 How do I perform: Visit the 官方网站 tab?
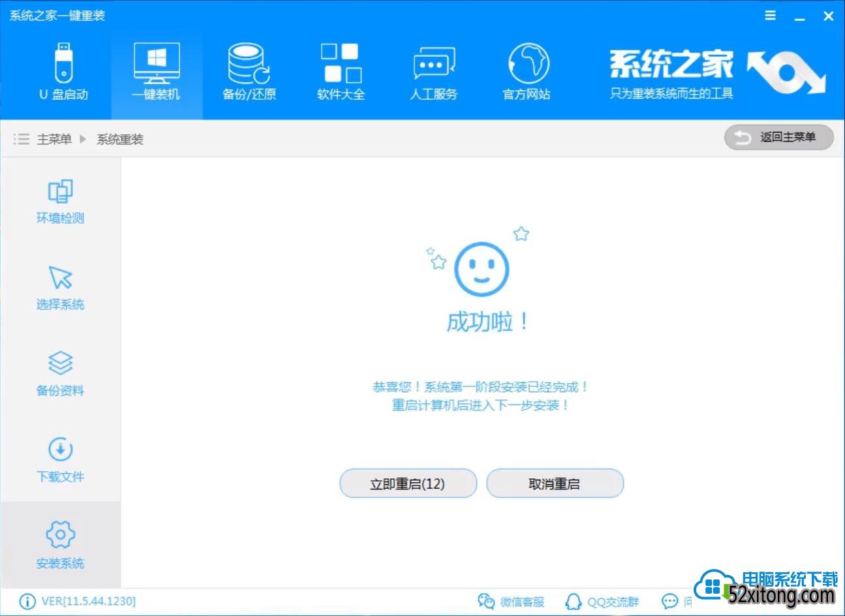tap(527, 72)
